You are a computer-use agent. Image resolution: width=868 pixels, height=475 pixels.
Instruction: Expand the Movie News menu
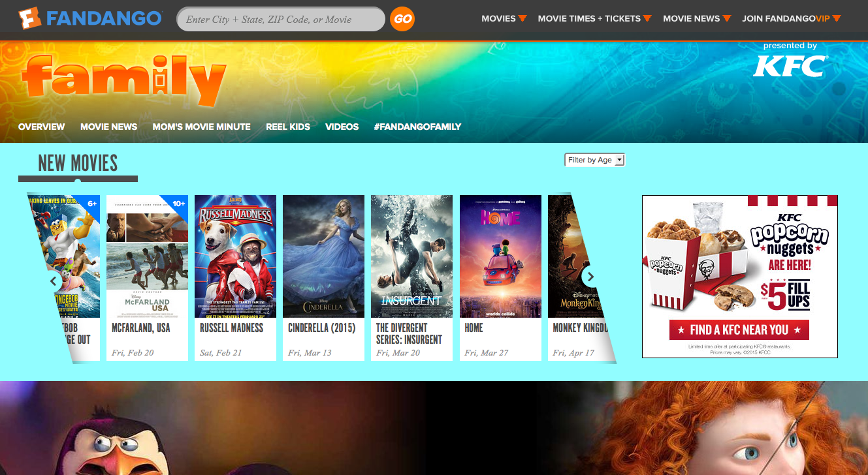697,18
